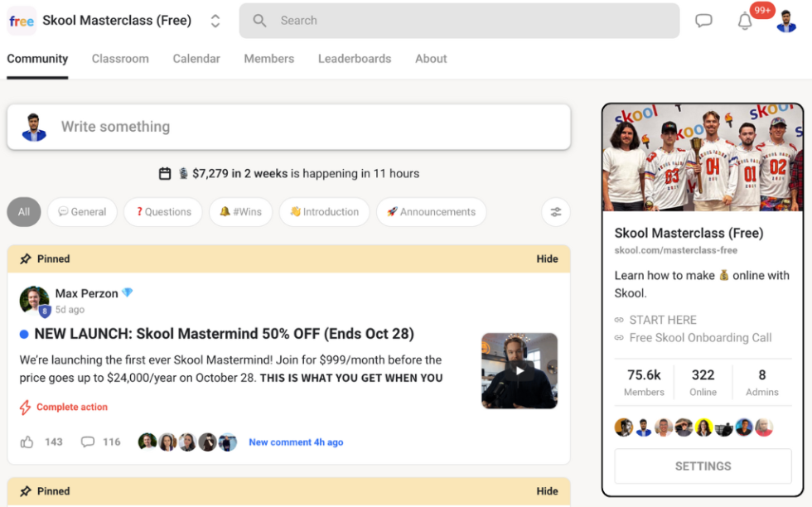Click the Skool Masterclass free logo
This screenshot has width=812, height=507.
pyautogui.click(x=22, y=21)
